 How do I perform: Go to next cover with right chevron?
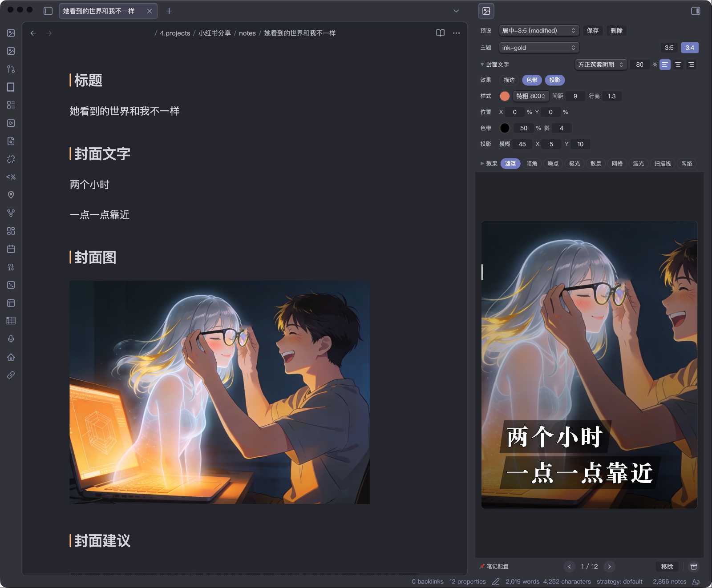click(x=609, y=567)
